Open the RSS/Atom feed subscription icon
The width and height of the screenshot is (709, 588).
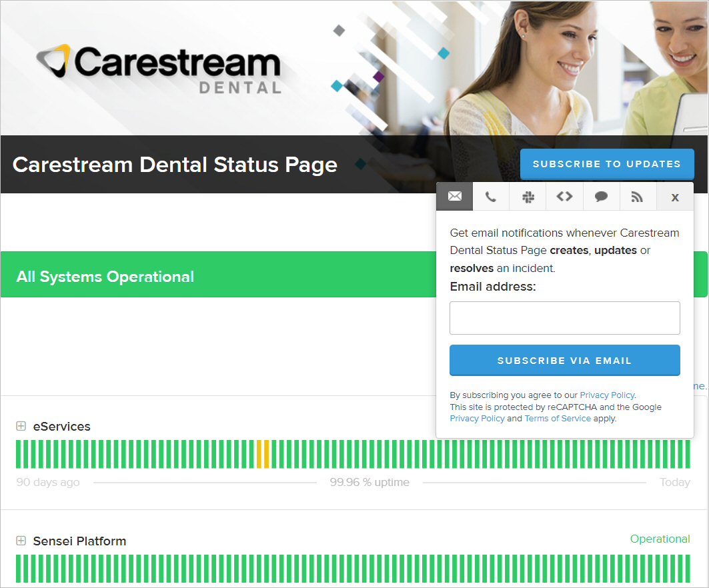638,196
